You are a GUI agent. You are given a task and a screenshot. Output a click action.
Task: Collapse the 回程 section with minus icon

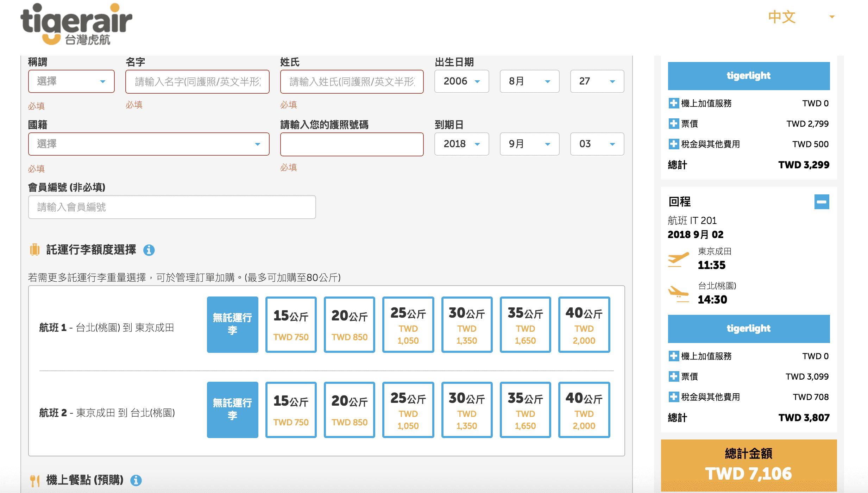pyautogui.click(x=822, y=202)
